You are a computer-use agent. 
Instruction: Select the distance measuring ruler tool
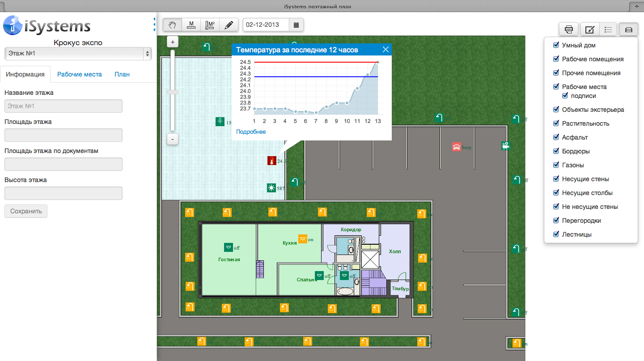[191, 25]
